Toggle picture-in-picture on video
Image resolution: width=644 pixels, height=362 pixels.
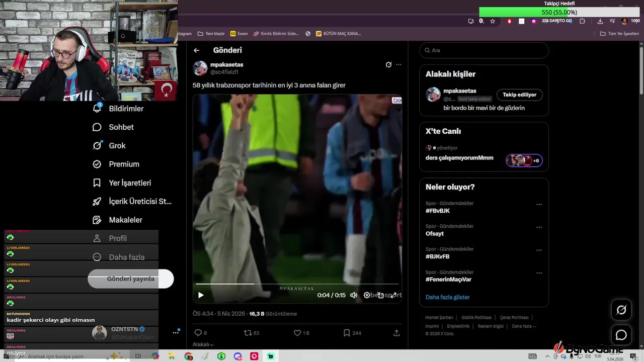[x=380, y=295]
